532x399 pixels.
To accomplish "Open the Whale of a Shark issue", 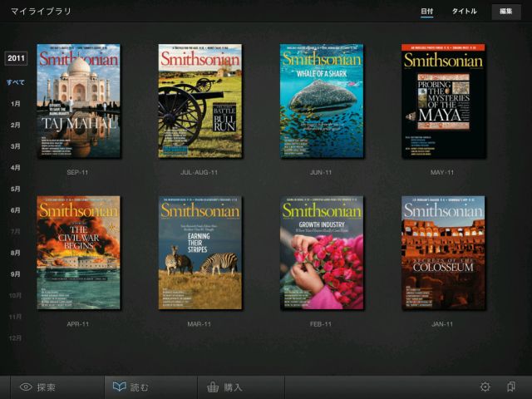I will (x=322, y=101).
